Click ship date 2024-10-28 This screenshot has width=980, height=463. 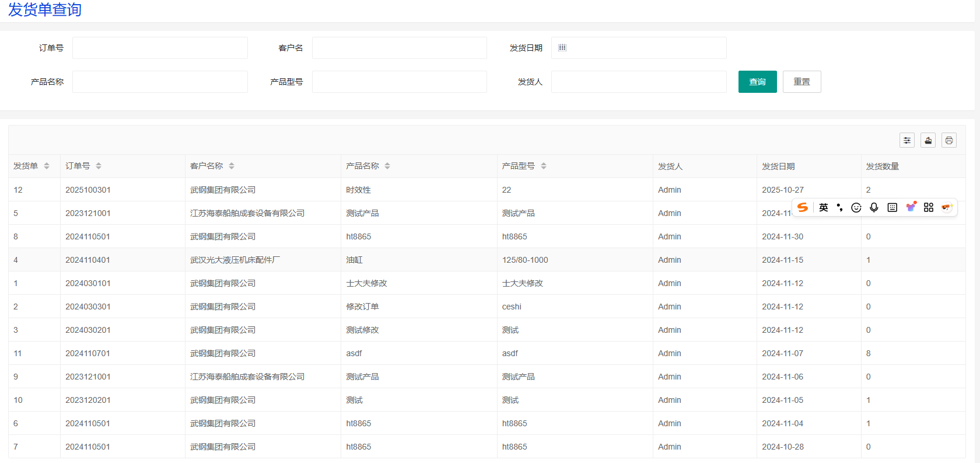pyautogui.click(x=783, y=447)
